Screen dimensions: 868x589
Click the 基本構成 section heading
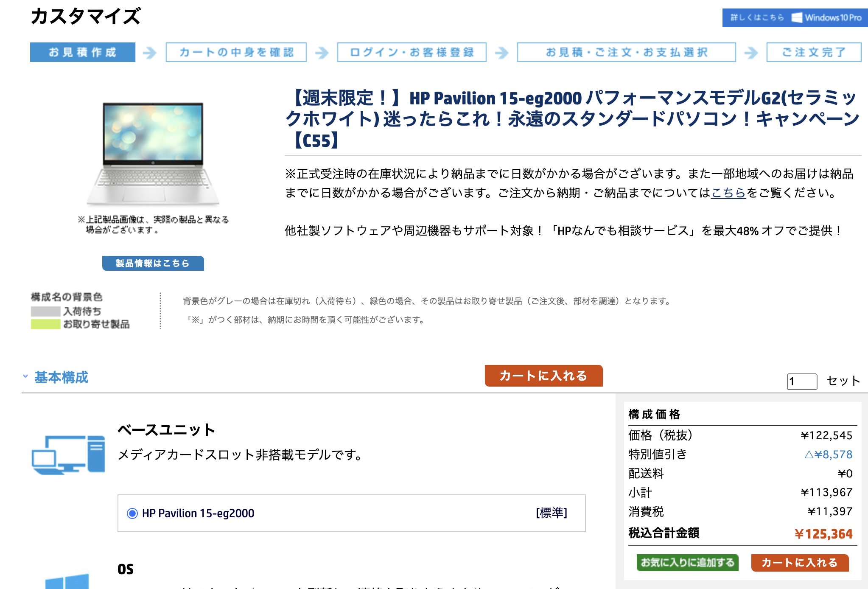point(62,377)
